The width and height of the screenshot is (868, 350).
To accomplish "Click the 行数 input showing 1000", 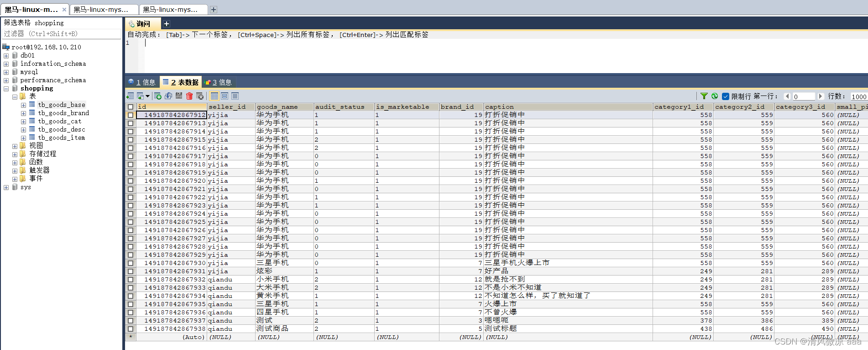I will (859, 96).
